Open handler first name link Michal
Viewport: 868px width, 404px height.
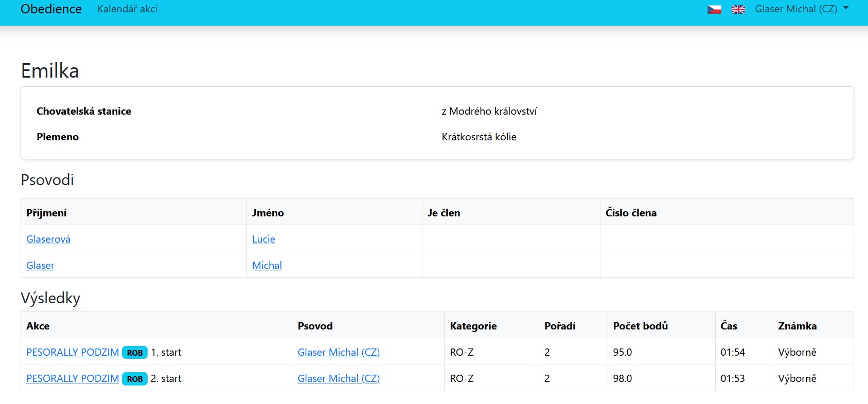point(267,265)
